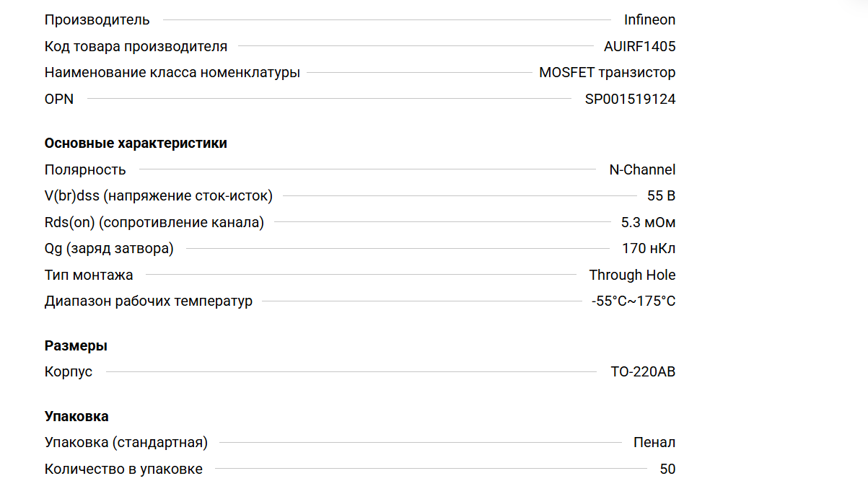
Task: Click the MOSFET транзистор class value
Action: [x=607, y=73]
